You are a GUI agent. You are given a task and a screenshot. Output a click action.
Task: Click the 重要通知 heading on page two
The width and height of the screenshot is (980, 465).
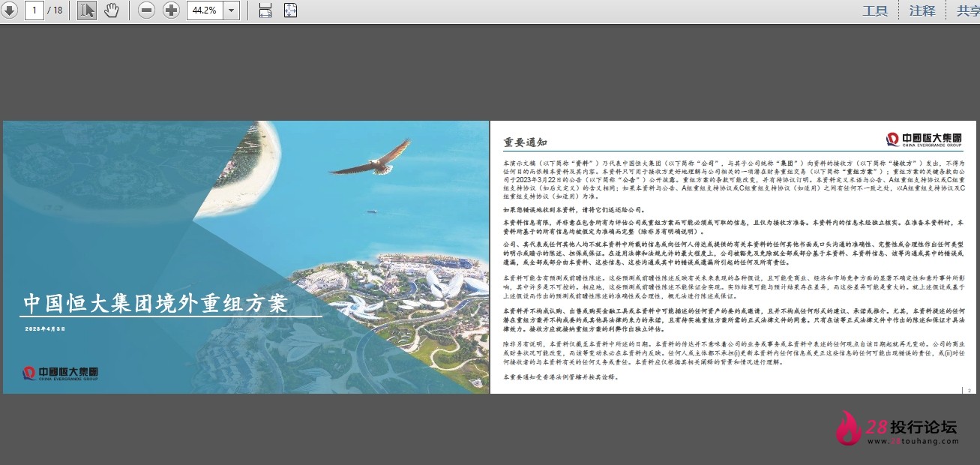pyautogui.click(x=526, y=142)
